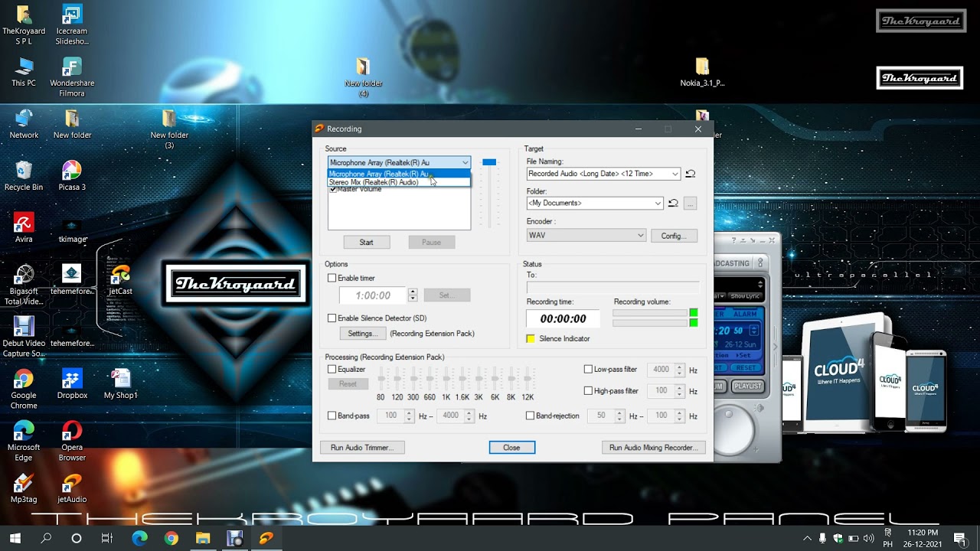980x551 pixels.
Task: Start the recording
Action: 366,242
